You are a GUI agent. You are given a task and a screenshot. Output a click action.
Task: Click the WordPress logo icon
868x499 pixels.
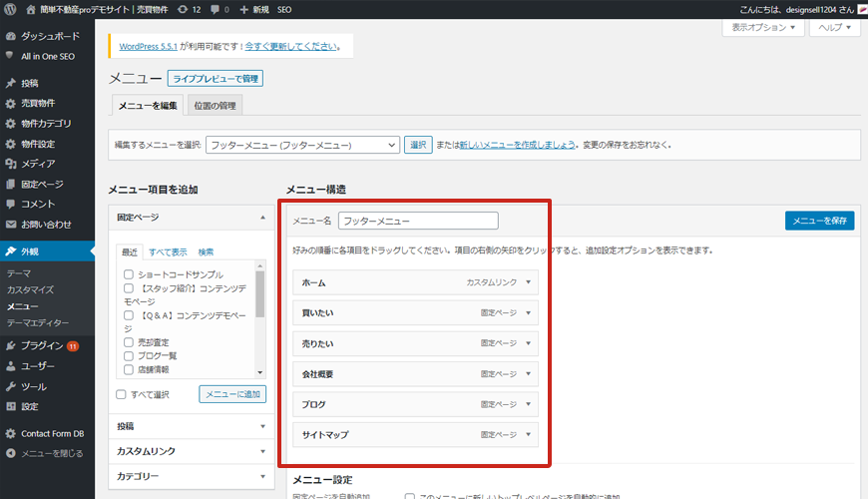pos(11,9)
